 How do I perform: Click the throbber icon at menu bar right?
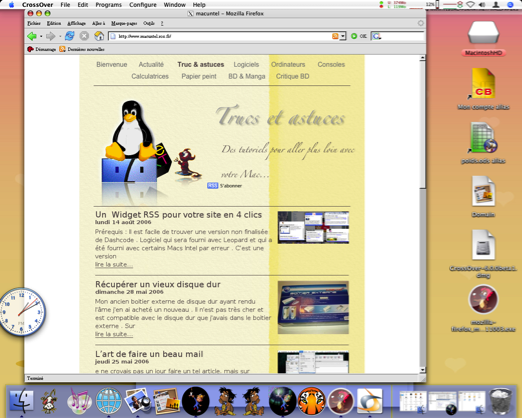pyautogui.click(x=421, y=23)
